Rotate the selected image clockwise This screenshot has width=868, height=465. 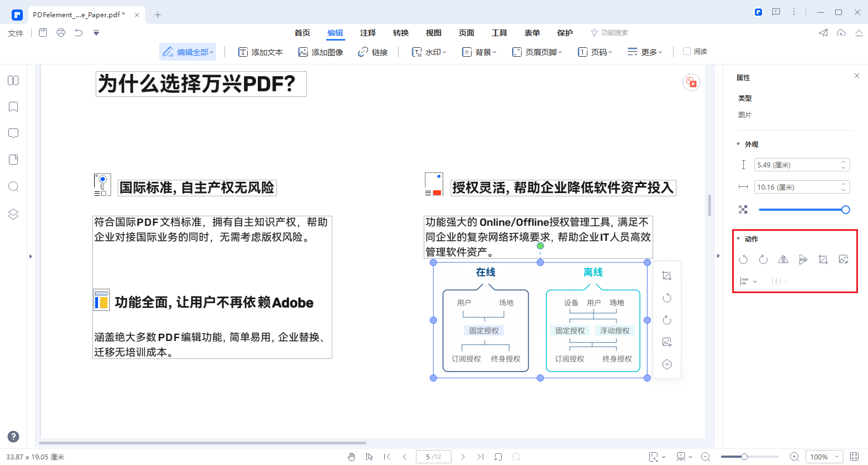coord(763,259)
